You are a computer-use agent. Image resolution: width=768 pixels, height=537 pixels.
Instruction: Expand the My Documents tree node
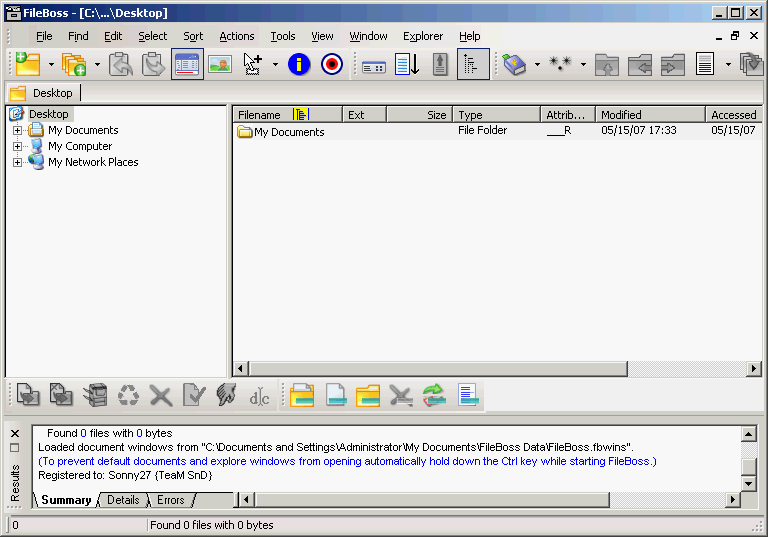click(x=17, y=130)
